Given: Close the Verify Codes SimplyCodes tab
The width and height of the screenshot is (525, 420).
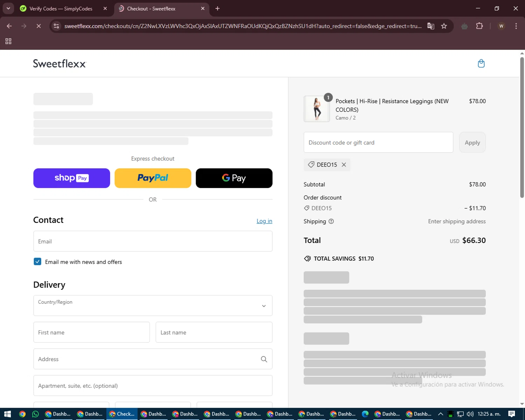Looking at the screenshot, I should tap(105, 8).
